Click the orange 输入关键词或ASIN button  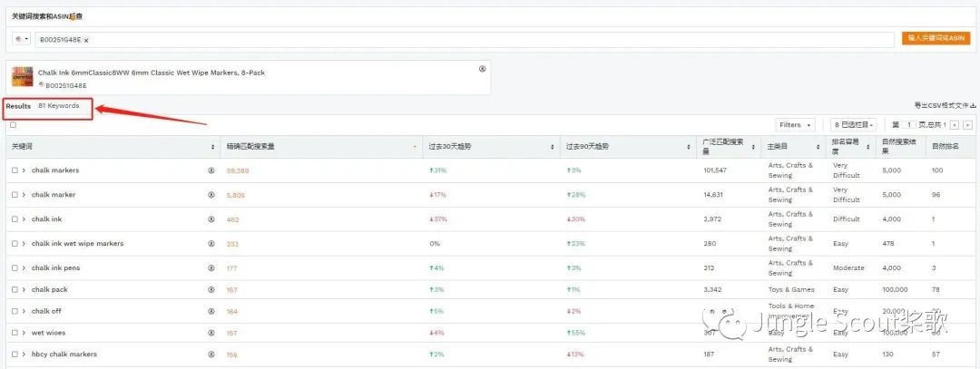pos(936,38)
